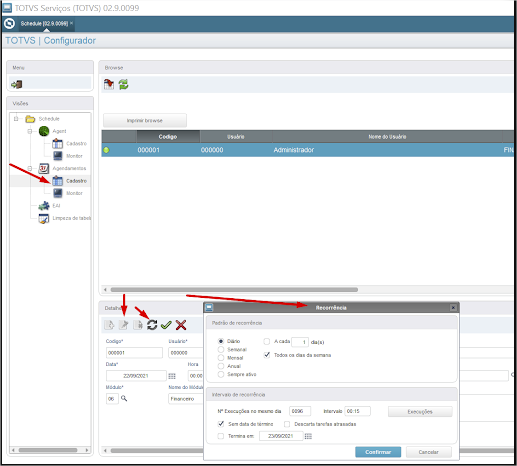Screen dimensions: 517x466
Task: Select the Semanal radio button
Action: pyautogui.click(x=221, y=349)
